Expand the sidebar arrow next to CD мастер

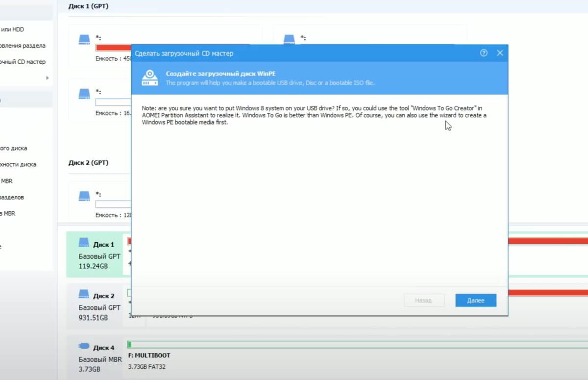(x=48, y=78)
